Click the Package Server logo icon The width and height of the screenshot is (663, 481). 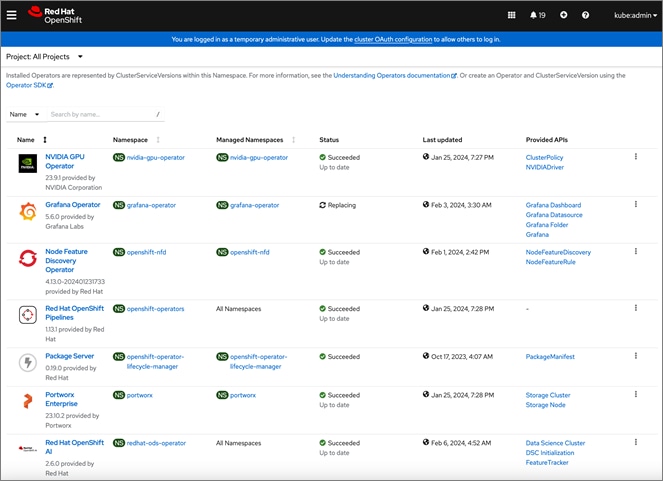tap(28, 362)
